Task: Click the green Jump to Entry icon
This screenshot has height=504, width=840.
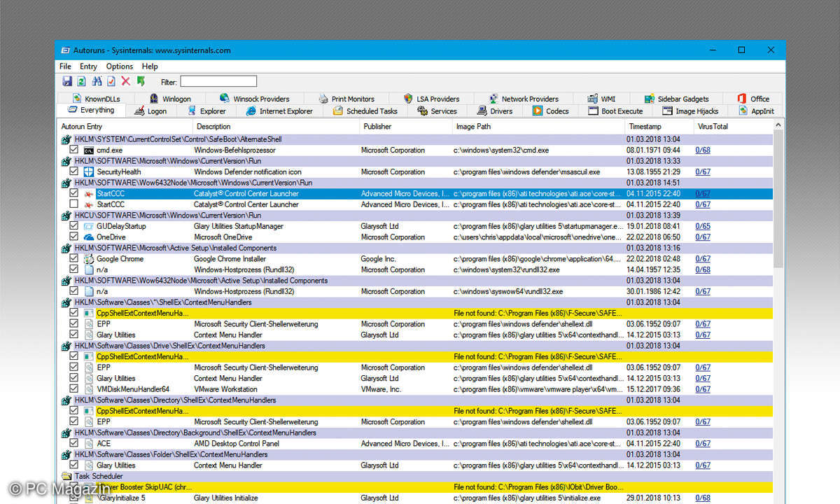Action: (x=141, y=81)
